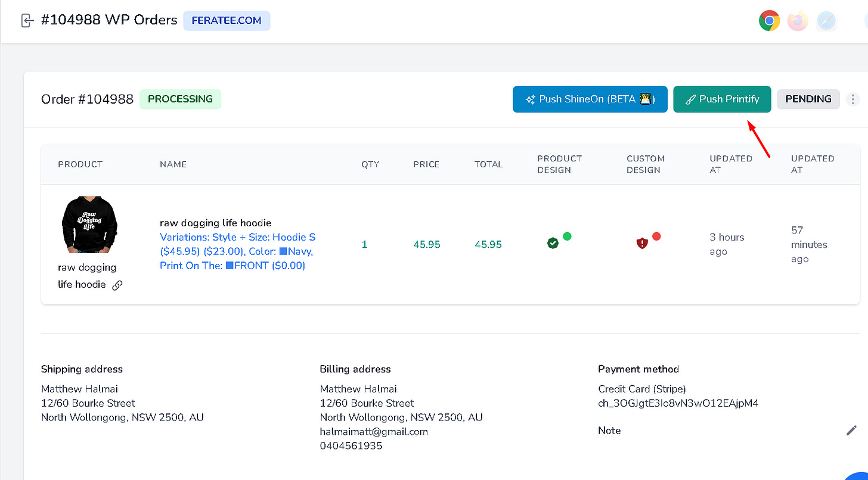Screen dimensions: 868x480
Task: Click the link icon next to life hoodie
Action: 117,285
